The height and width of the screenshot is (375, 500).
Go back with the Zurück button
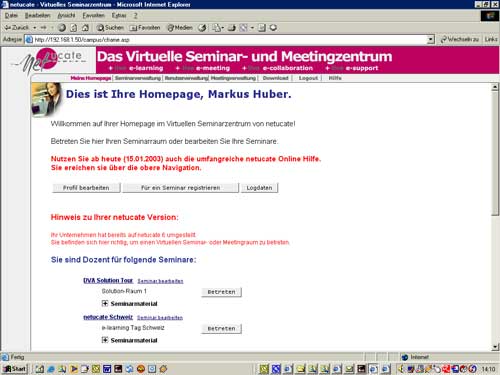click(x=17, y=28)
